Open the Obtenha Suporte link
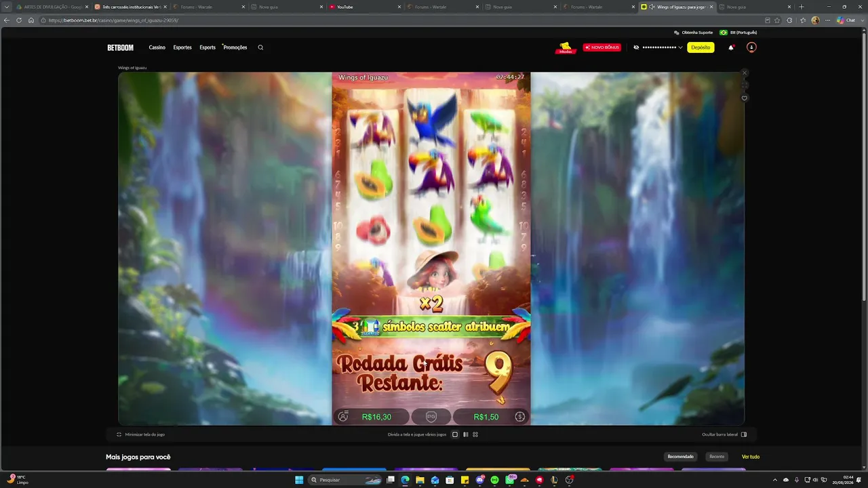This screenshot has height=488, width=868. tap(693, 33)
